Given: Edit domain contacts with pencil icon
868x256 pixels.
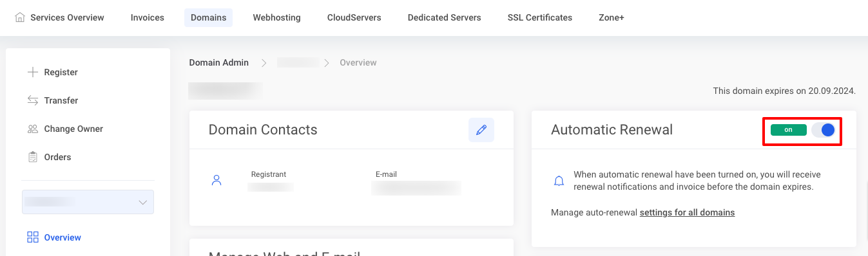Looking at the screenshot, I should click(481, 130).
